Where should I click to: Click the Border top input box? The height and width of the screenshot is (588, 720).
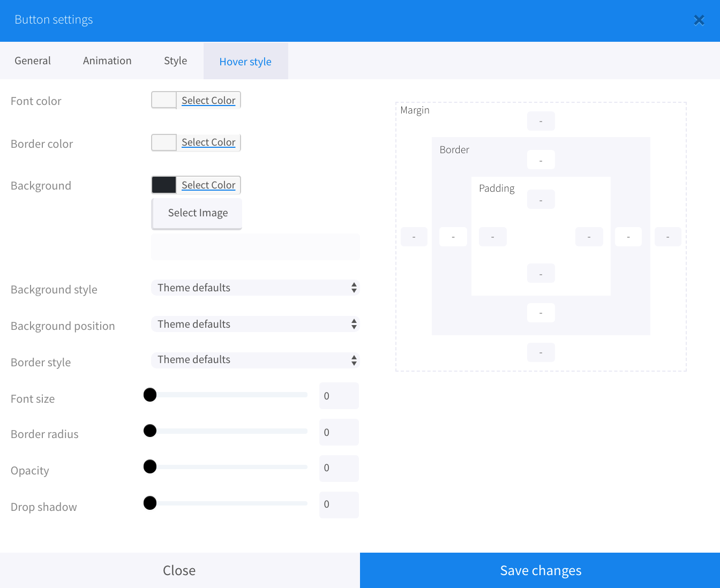pos(541,160)
